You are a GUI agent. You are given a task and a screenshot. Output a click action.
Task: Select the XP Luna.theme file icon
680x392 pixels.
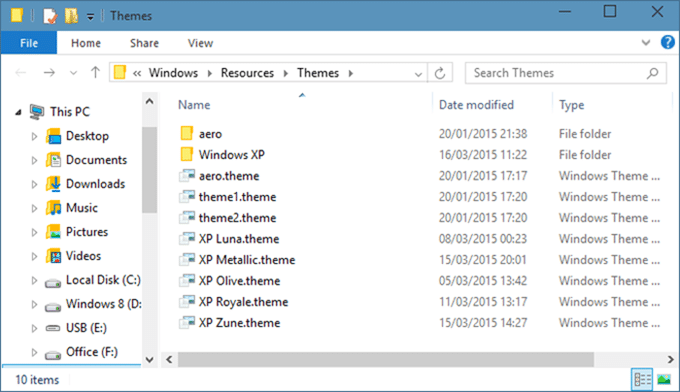pyautogui.click(x=187, y=238)
